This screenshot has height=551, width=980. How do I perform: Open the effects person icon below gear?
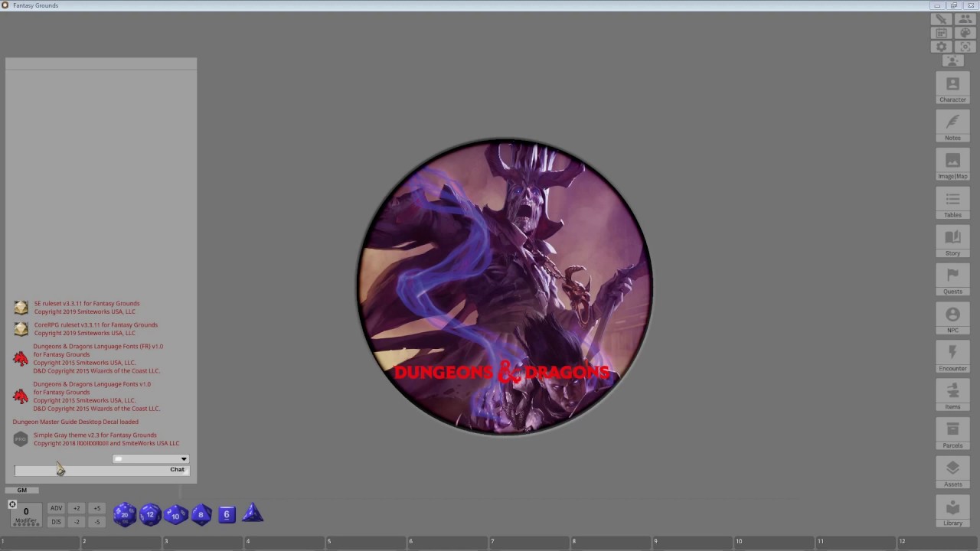point(952,60)
